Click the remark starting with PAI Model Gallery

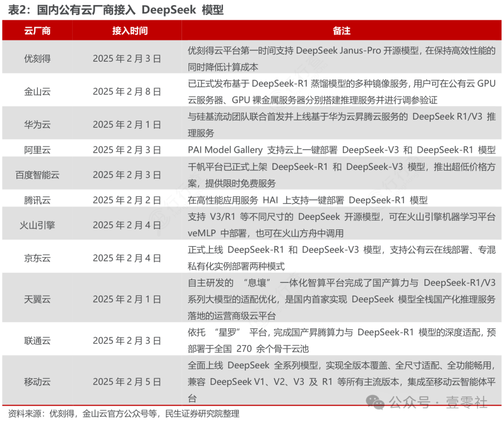pyautogui.click(x=342, y=150)
